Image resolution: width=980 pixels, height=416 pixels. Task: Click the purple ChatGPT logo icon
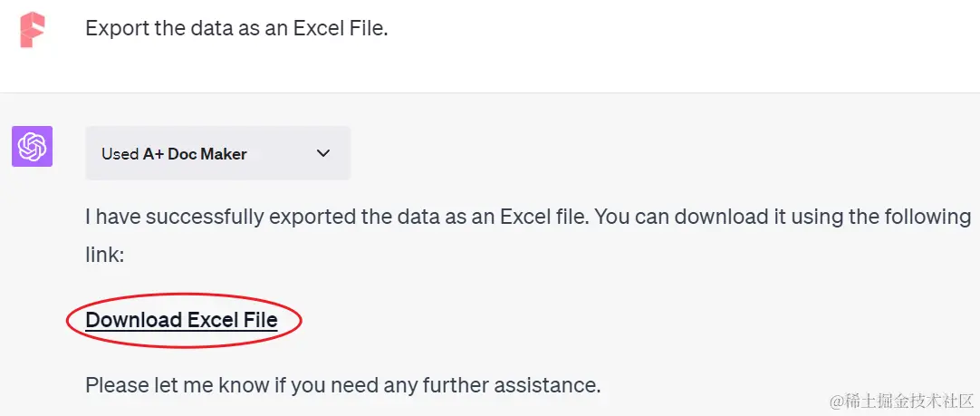click(32, 147)
